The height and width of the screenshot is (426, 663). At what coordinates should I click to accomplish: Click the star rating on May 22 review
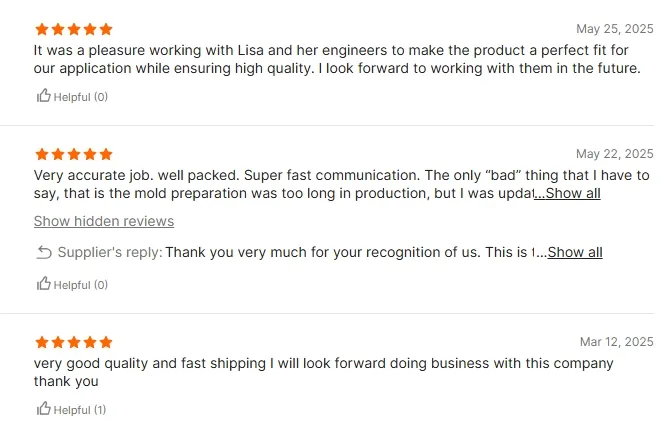(x=73, y=155)
